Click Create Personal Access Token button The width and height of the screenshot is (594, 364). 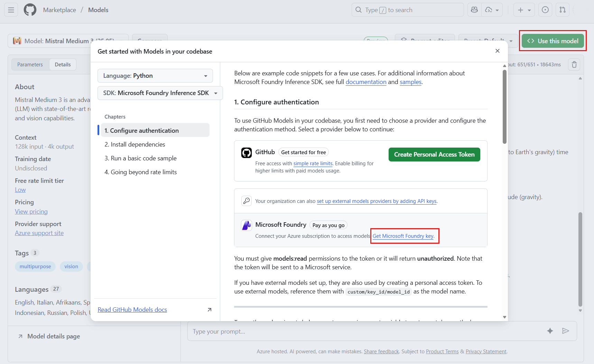pyautogui.click(x=434, y=155)
